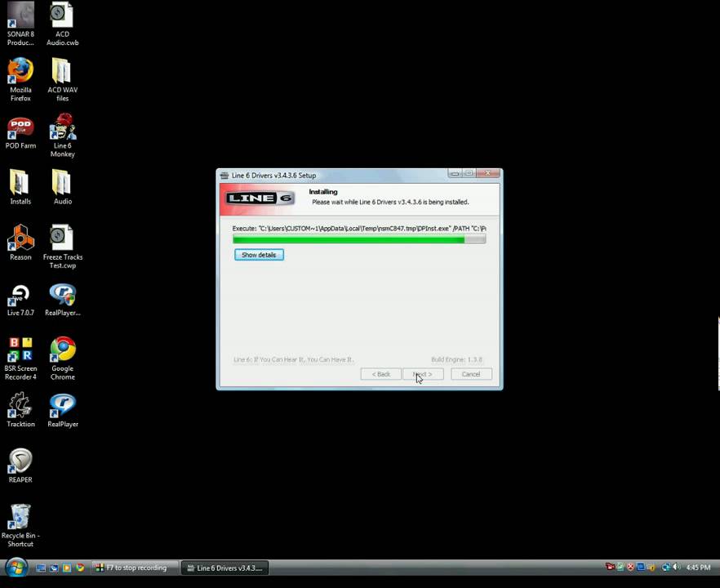The height and width of the screenshot is (588, 720).
Task: Switch to 'F7 to stop recording' taskbar item
Action: (x=135, y=568)
